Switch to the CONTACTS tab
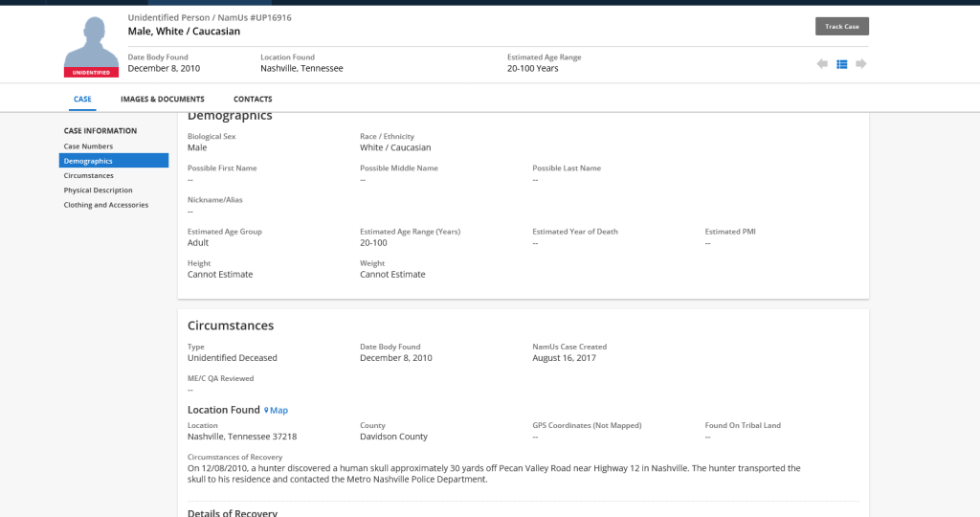This screenshot has height=517, width=980. click(x=253, y=100)
